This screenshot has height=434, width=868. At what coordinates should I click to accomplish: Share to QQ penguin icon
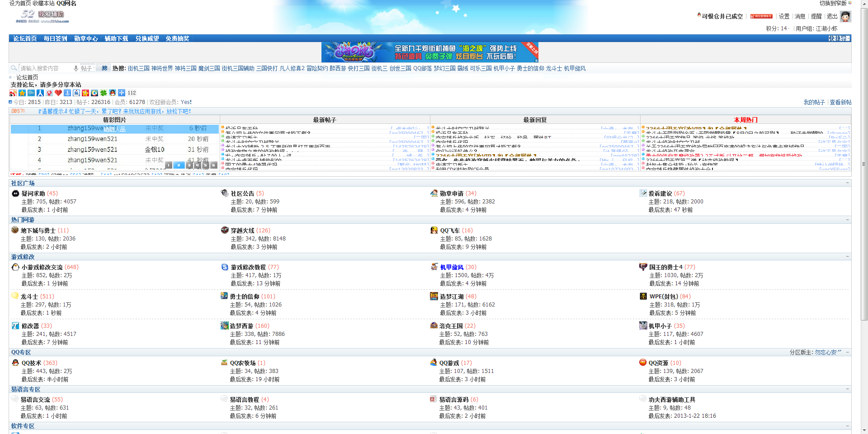coord(113,93)
